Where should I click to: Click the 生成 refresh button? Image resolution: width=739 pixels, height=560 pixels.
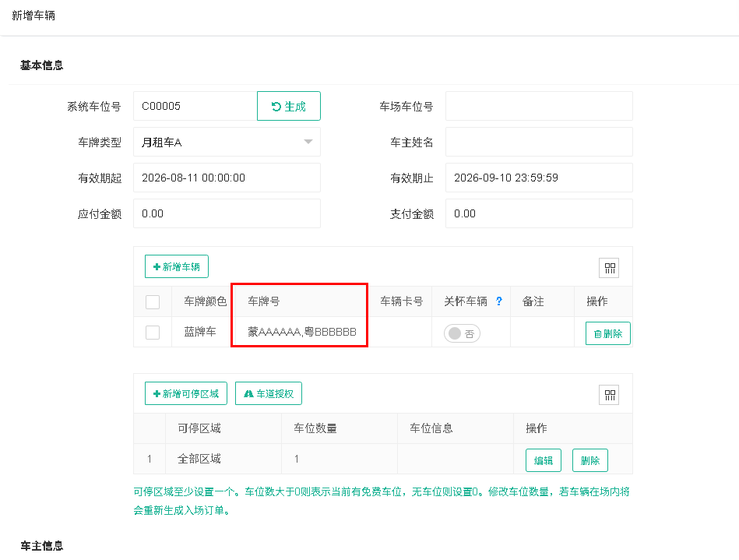click(288, 106)
